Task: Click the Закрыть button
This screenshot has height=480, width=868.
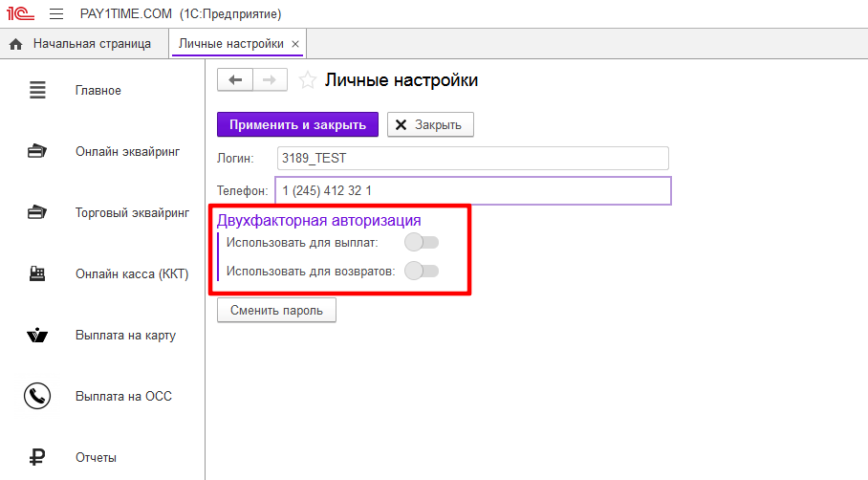Action: [x=429, y=125]
